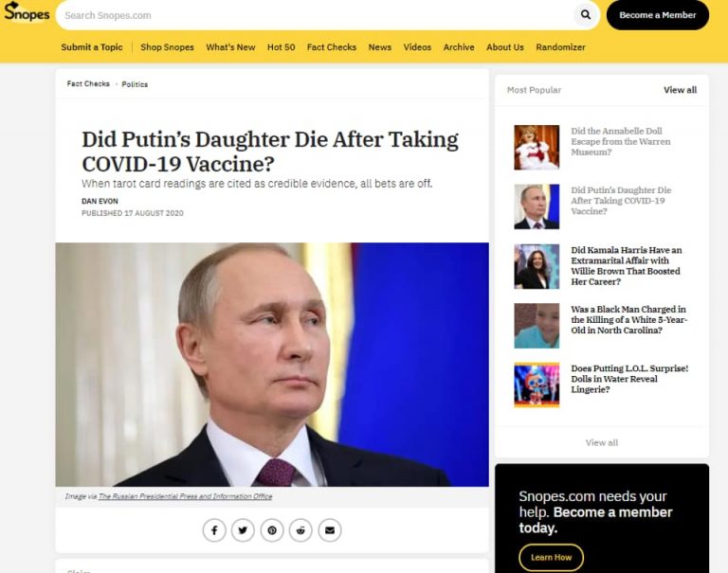Screen dimensions: 728x573
Task: Click the tarot card readings subtitle
Action: point(257,184)
